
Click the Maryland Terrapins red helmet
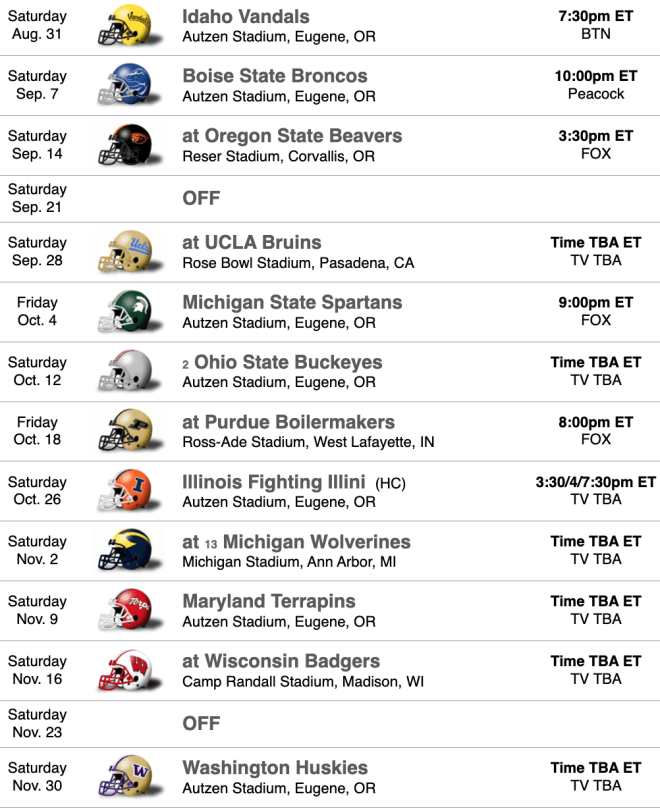point(130,610)
